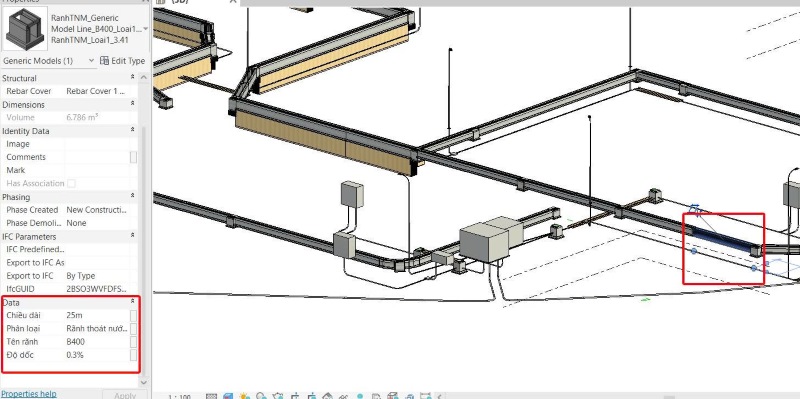Collapse the Data section
Image resolution: width=800 pixels, height=399 pixels.
[x=133, y=302]
